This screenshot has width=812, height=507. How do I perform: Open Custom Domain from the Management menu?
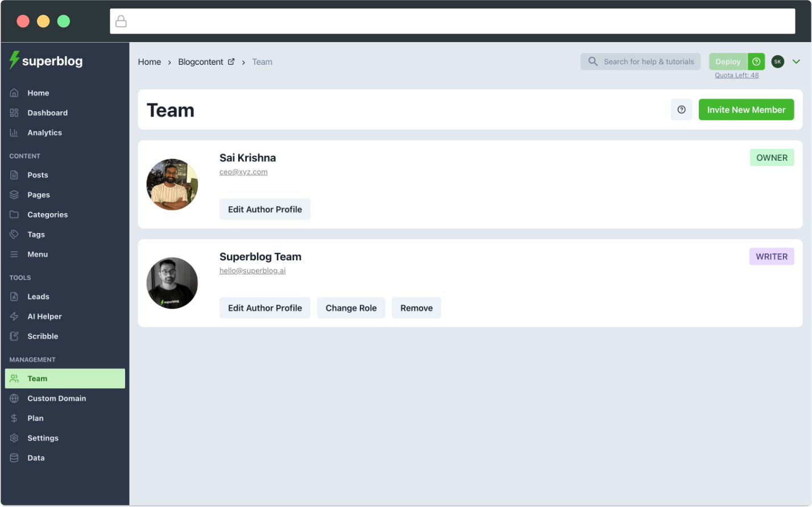coord(57,398)
